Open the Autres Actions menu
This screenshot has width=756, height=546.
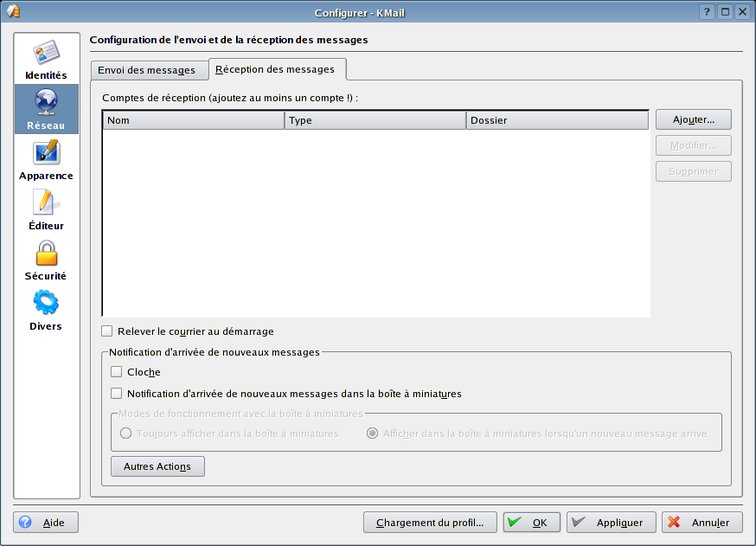click(x=157, y=466)
